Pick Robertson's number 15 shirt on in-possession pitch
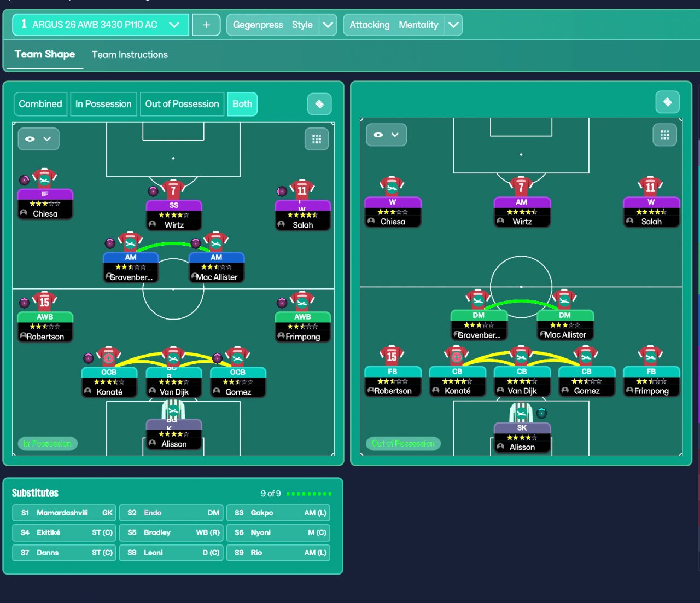 45,301
